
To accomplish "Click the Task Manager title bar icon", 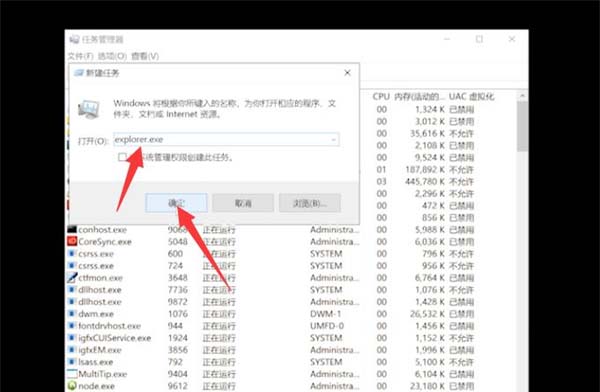I will (x=75, y=39).
